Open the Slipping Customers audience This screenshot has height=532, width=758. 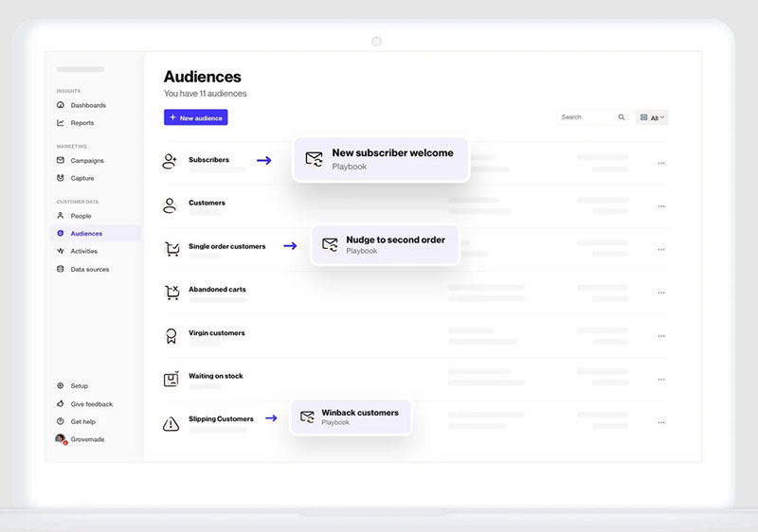click(221, 419)
